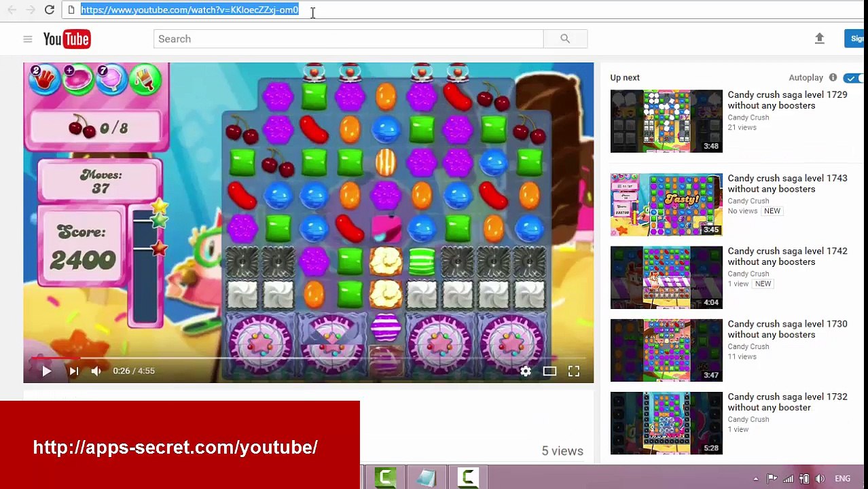The width and height of the screenshot is (868, 489).
Task: Go to YouTube home via the logo
Action: (67, 39)
